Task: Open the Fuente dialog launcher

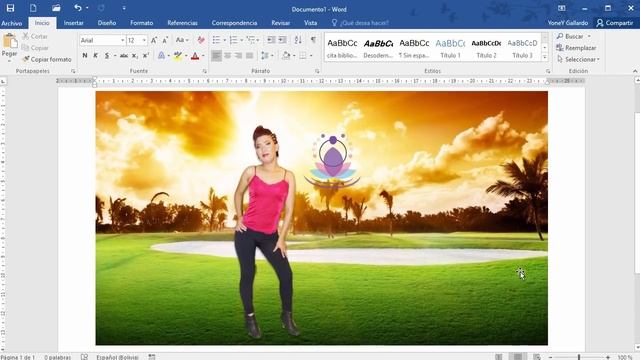Action: coord(205,71)
